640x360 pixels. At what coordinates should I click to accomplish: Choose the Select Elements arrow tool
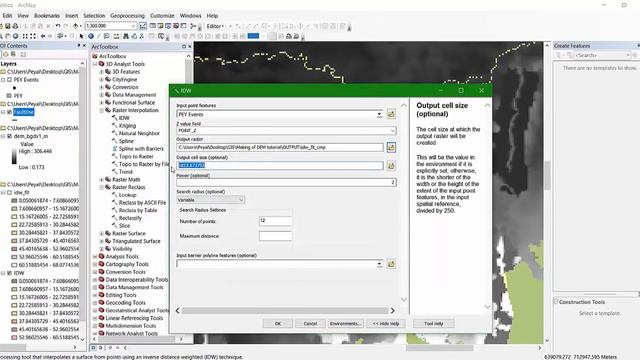(x=82, y=36)
